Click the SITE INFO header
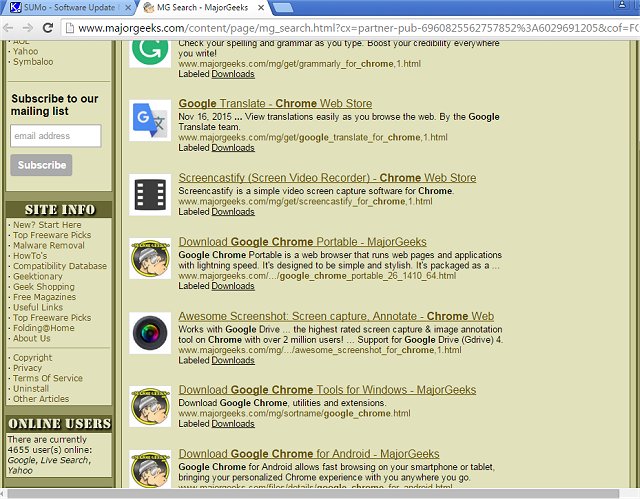The width and height of the screenshot is (640, 499). (x=59, y=209)
